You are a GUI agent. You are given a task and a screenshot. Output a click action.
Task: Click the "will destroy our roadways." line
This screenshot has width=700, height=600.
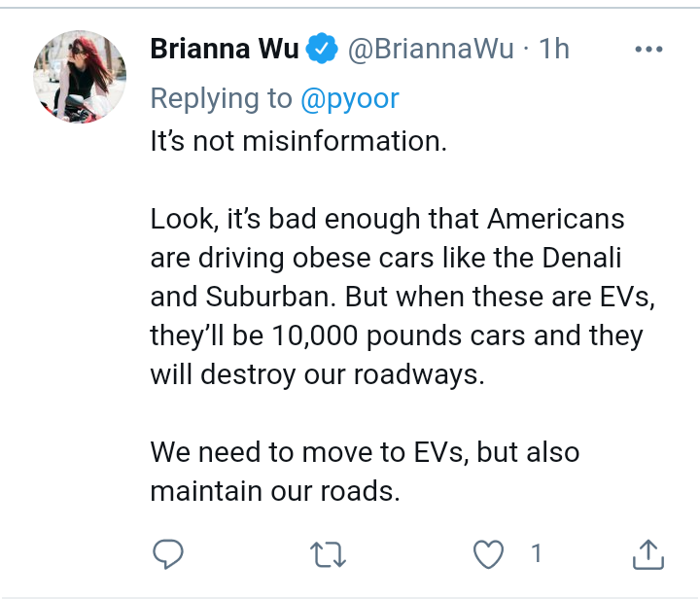[317, 374]
